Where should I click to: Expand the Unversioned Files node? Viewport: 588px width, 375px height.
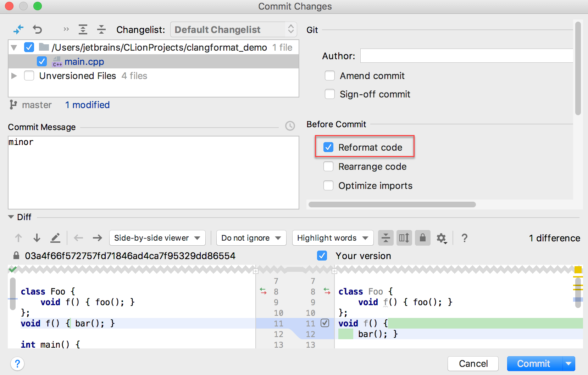click(14, 75)
